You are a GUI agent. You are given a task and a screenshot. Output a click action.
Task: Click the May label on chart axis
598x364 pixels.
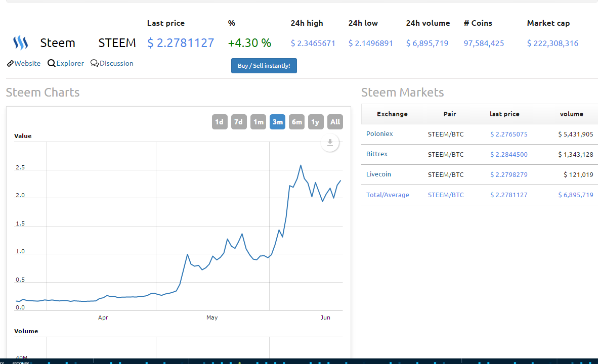(212, 317)
